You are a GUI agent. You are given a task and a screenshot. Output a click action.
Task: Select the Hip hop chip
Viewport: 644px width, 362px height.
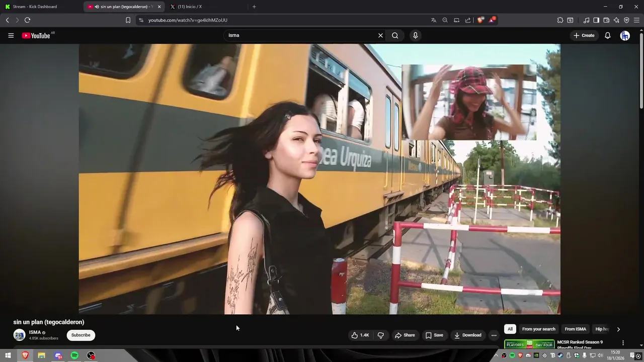(x=602, y=329)
